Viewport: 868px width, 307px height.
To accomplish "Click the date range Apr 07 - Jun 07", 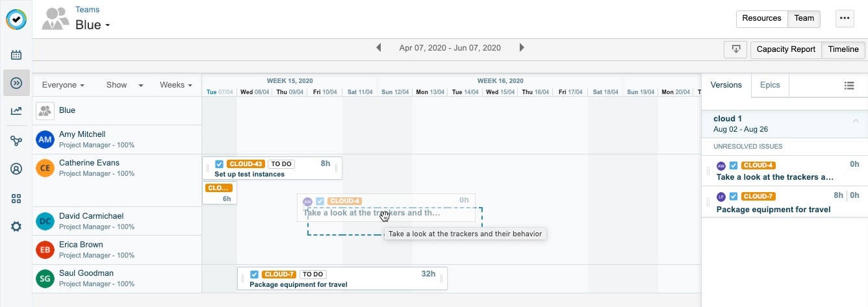I will coord(450,48).
